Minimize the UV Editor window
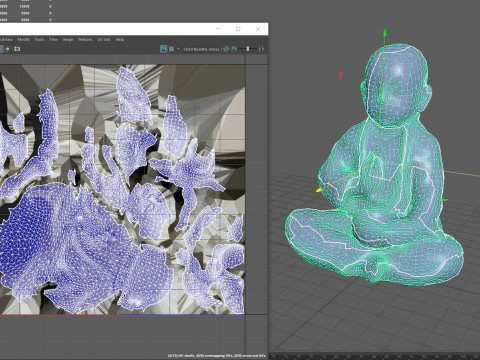480x360 pixels. coord(219,29)
